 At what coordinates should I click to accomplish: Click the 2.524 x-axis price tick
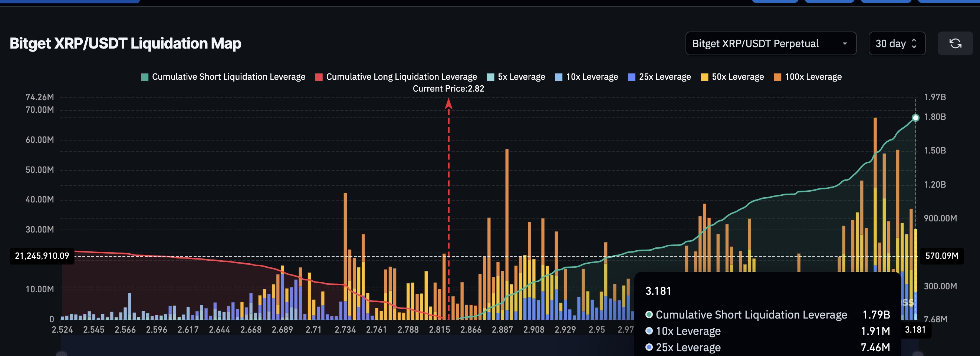coord(62,330)
